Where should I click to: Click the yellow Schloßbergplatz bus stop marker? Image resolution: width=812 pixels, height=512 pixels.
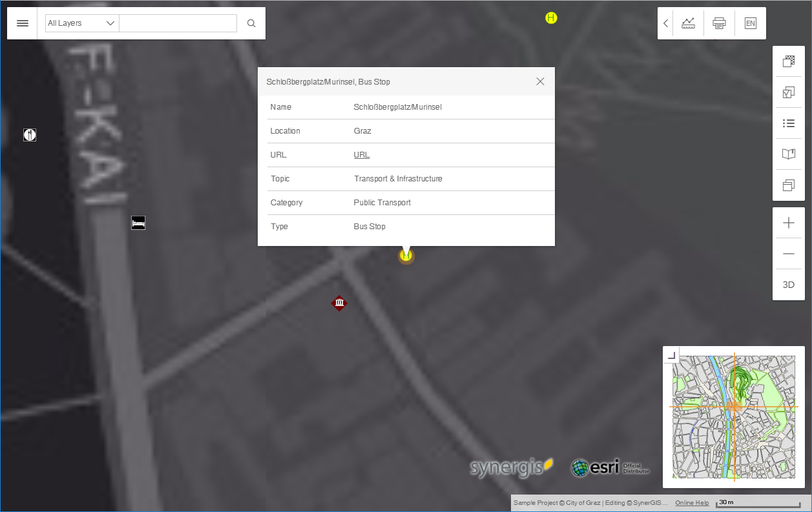[406, 255]
